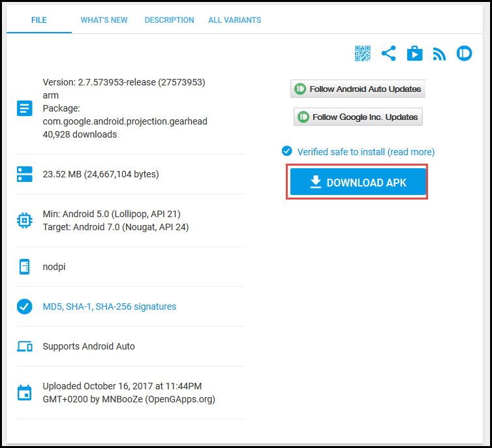
Task: Click package name com.google.android.projection.gearhead
Action: click(x=125, y=121)
